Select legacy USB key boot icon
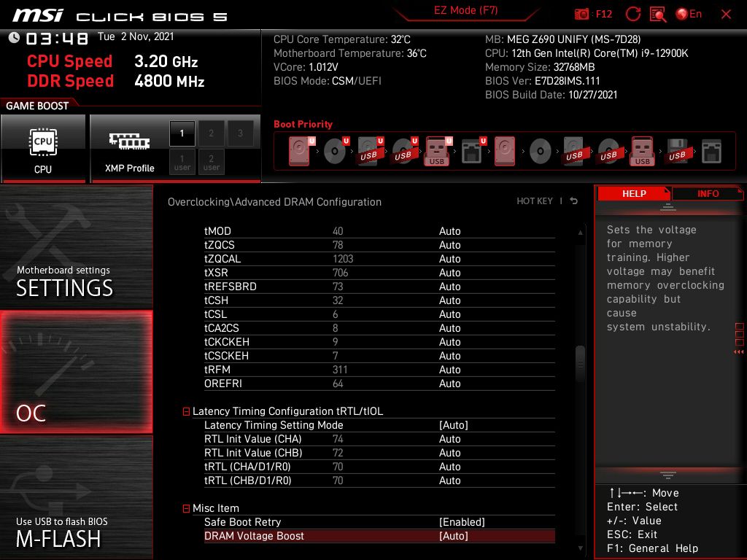This screenshot has height=560, width=747. pyautogui.click(x=643, y=151)
